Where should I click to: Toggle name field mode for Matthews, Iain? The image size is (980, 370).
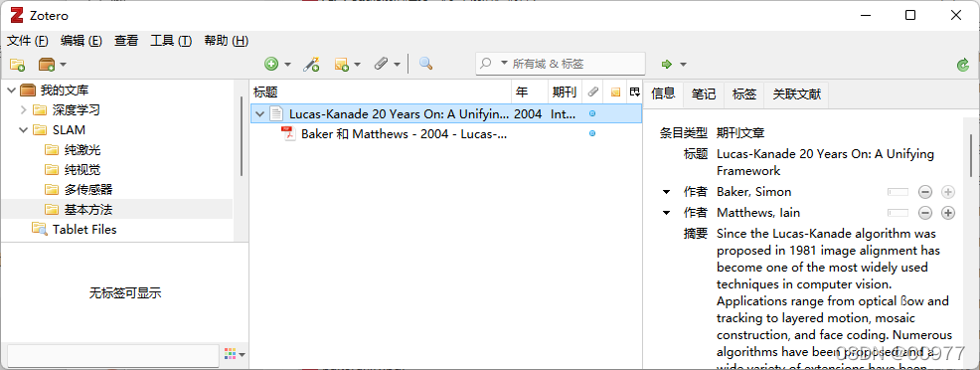click(898, 213)
